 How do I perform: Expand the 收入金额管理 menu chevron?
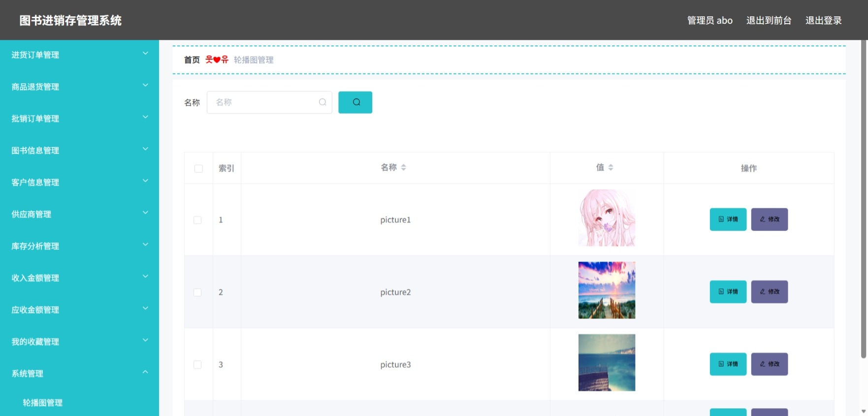[145, 277]
